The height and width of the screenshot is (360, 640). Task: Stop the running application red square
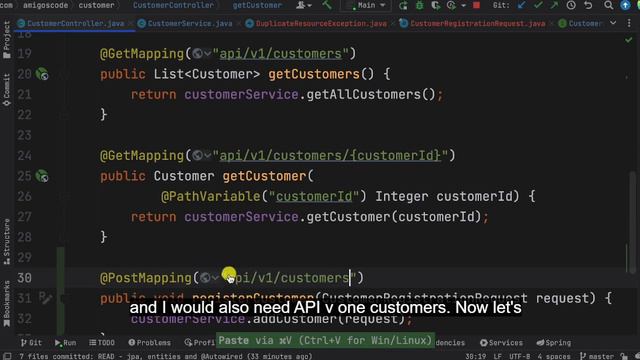[x=476, y=5]
